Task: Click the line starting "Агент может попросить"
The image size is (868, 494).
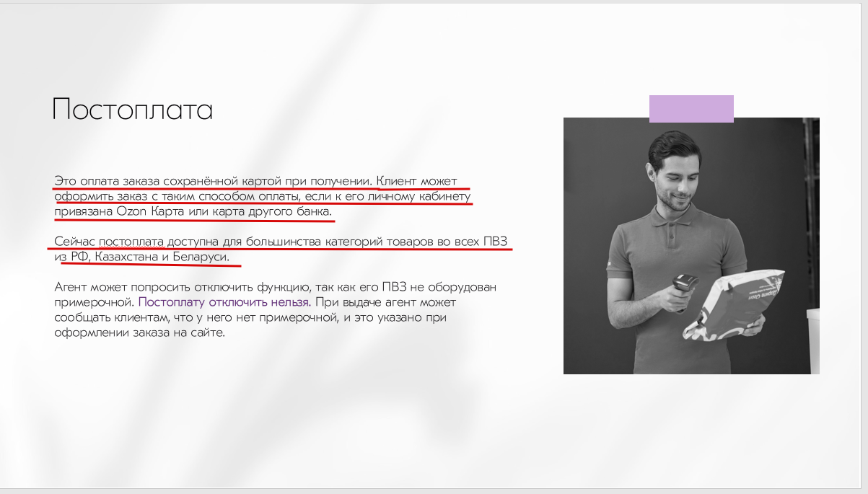Action: point(276,287)
